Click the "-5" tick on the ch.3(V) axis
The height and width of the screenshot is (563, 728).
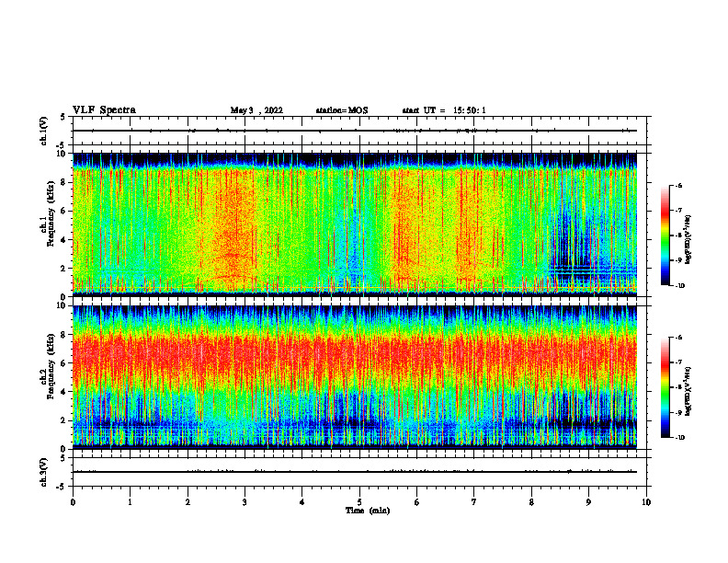pos(62,487)
